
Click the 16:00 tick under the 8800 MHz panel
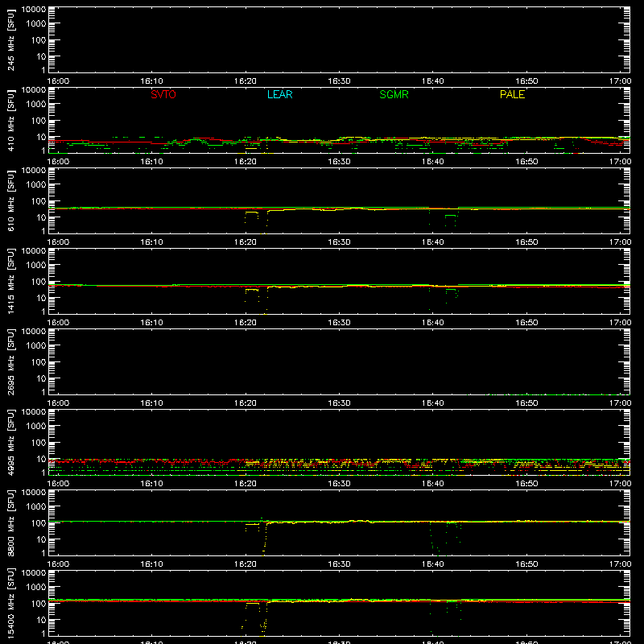tap(58, 564)
